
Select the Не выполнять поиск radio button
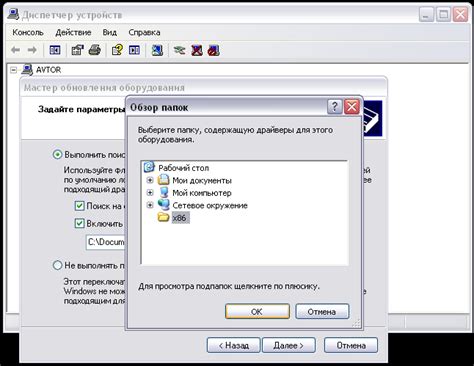(x=58, y=265)
